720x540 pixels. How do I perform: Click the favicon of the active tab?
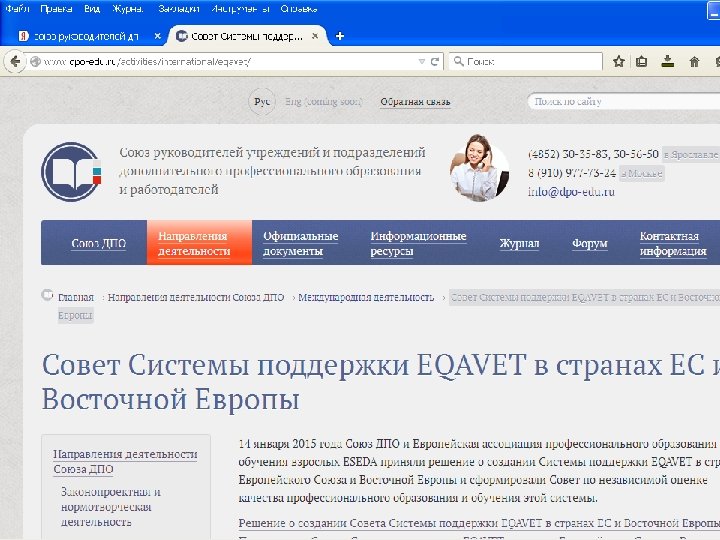[x=182, y=36]
